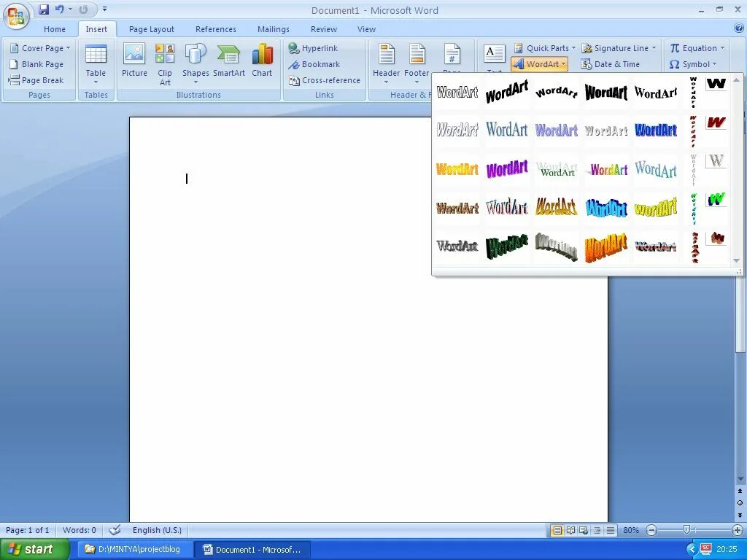
Task: Open Word Count via Words: 0
Action: pos(79,530)
